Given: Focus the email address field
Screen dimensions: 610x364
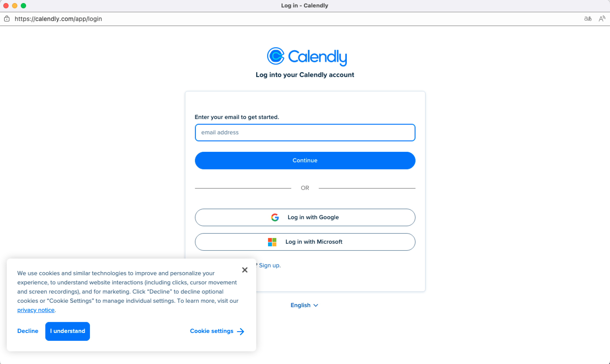Looking at the screenshot, I should [305, 132].
